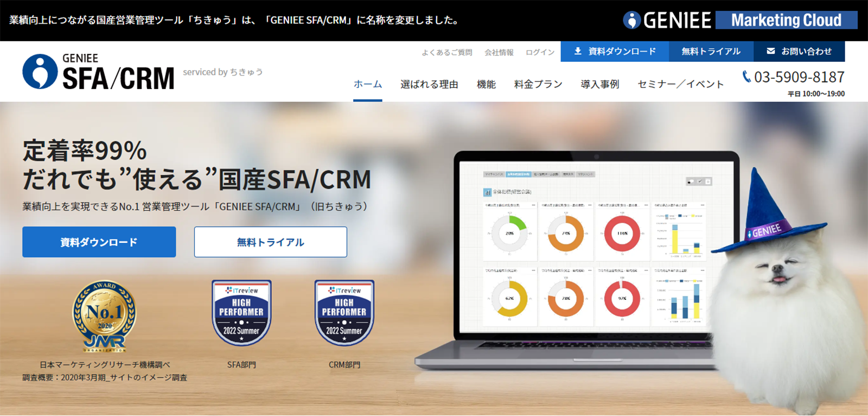868x416 pixels.
Task: Click the phone handset icon
Action: point(746,77)
